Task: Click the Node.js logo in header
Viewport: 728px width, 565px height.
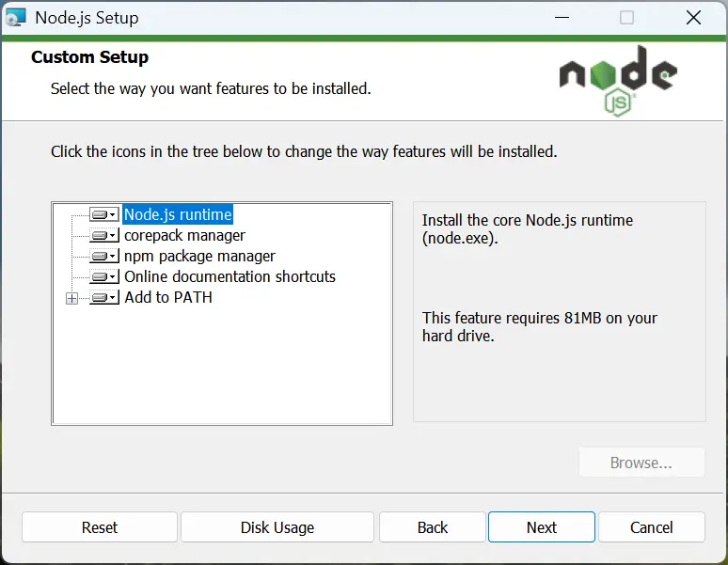Action: 618,81
